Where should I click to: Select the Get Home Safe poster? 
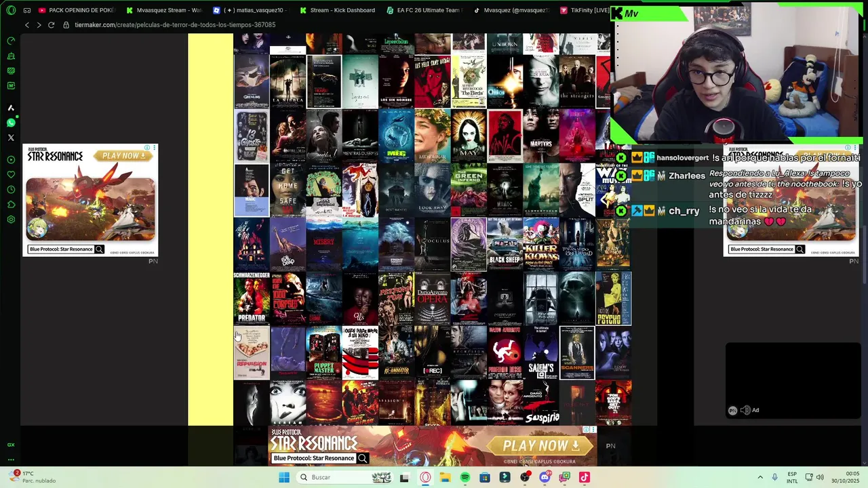288,190
